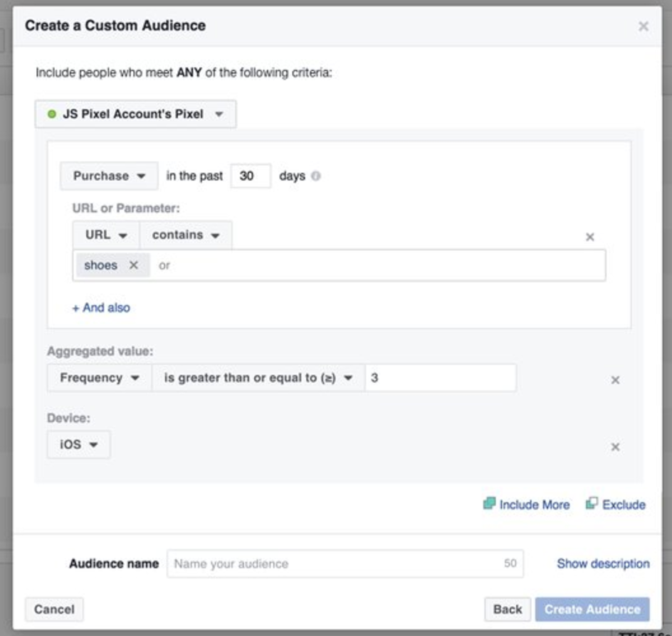Open the iOS device dropdown
Viewport: 672px width, 636px height.
pyautogui.click(x=78, y=445)
